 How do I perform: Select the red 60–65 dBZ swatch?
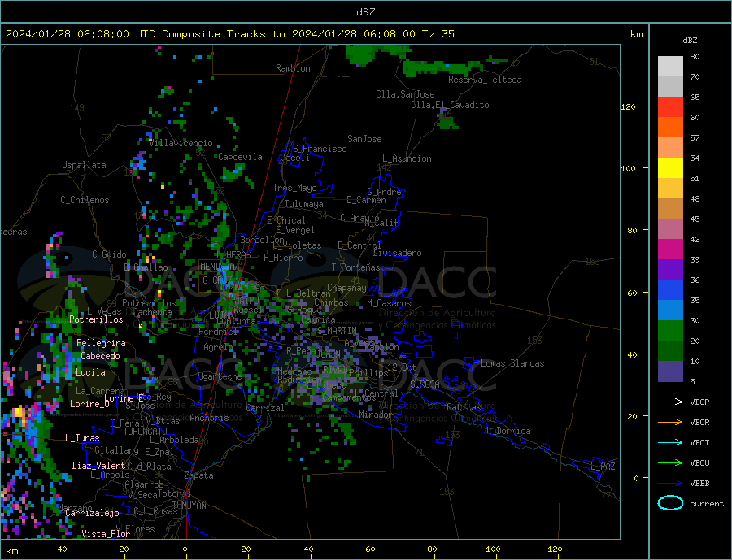(670, 107)
